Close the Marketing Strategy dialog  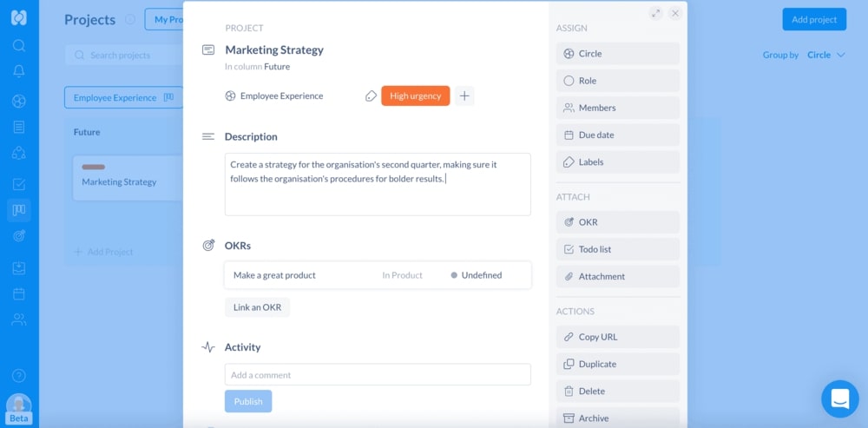click(674, 13)
